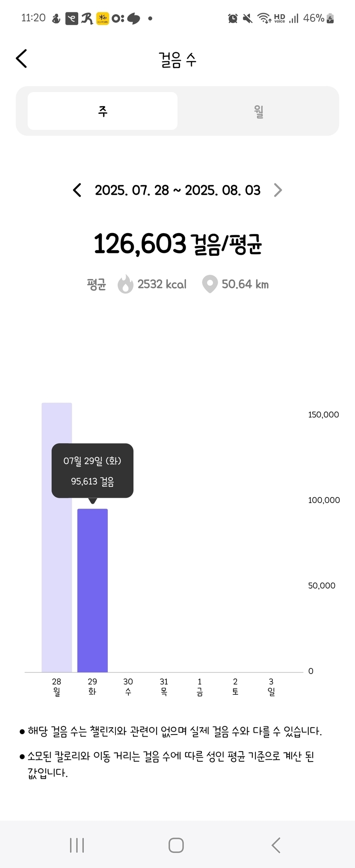Viewport: 355px width, 868px height.
Task: Select the Tuesday 29 purple bar
Action: pyautogui.click(x=92, y=590)
